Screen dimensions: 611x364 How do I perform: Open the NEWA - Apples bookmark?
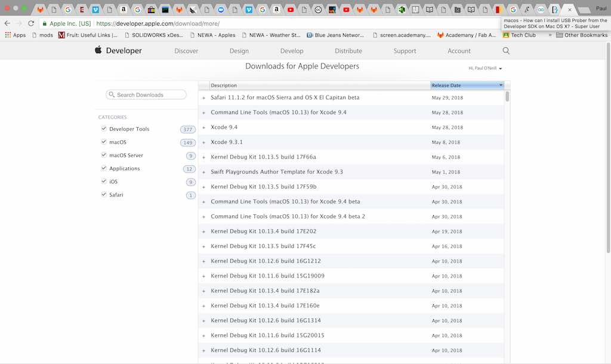[213, 35]
